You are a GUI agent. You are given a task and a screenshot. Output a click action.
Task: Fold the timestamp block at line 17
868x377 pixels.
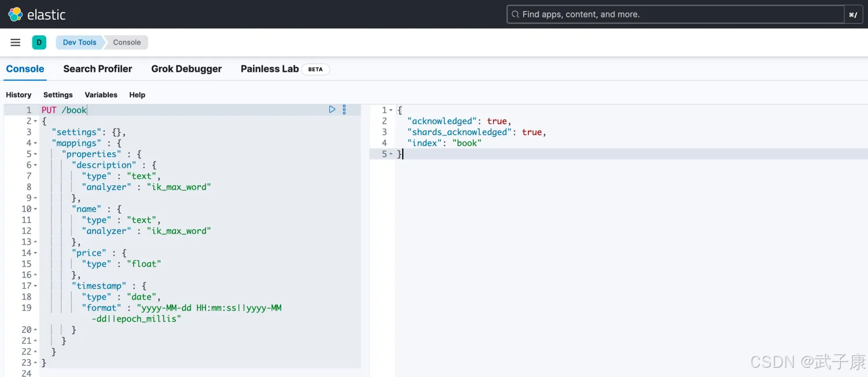35,286
